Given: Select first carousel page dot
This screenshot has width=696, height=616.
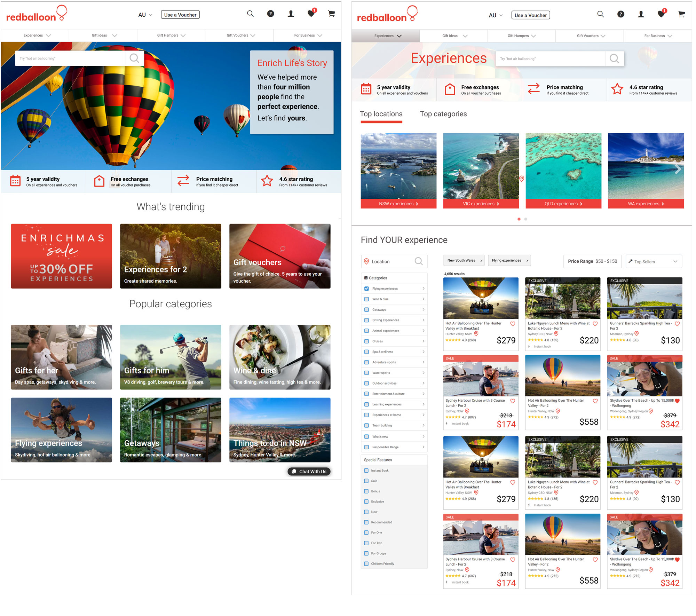Looking at the screenshot, I should 519,219.
